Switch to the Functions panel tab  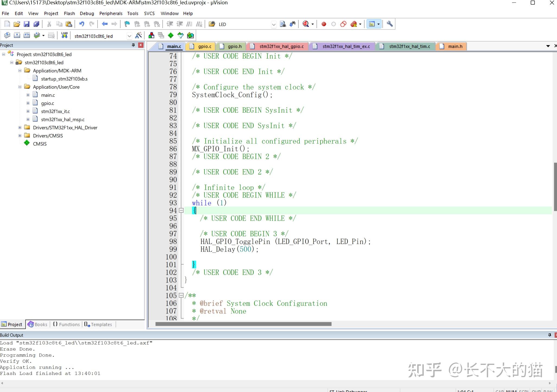pyautogui.click(x=66, y=324)
